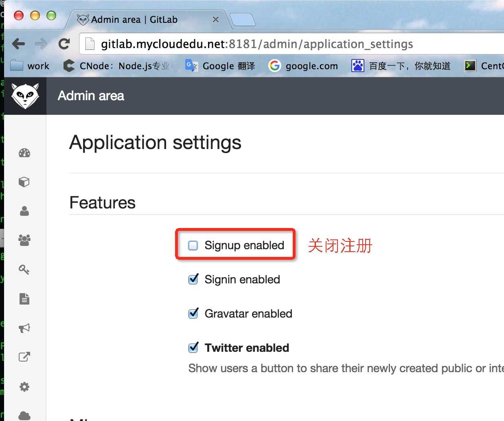
Task: Open the Users sidebar icon
Action: (24, 211)
